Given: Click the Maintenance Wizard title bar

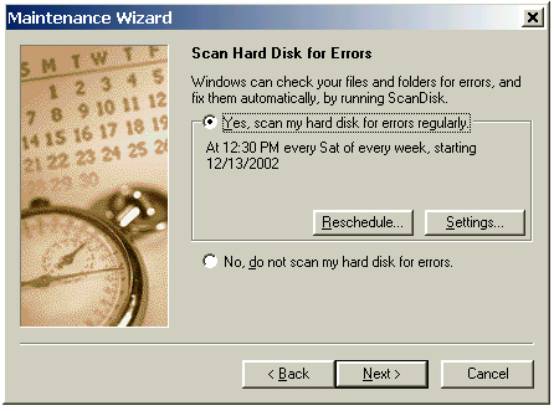Looking at the screenshot, I should pyautogui.click(x=263, y=17).
